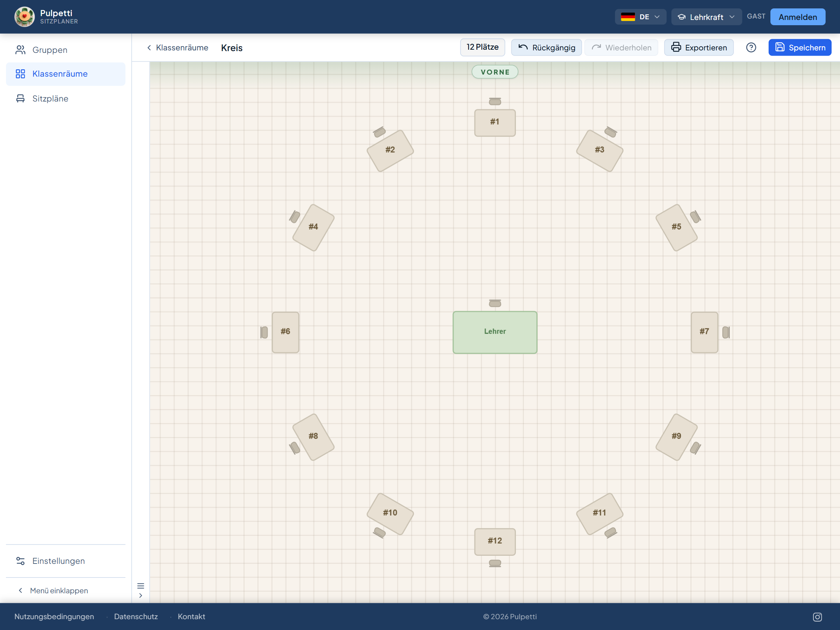Select the green Lehrer desk
The image size is (840, 630).
coord(495,332)
